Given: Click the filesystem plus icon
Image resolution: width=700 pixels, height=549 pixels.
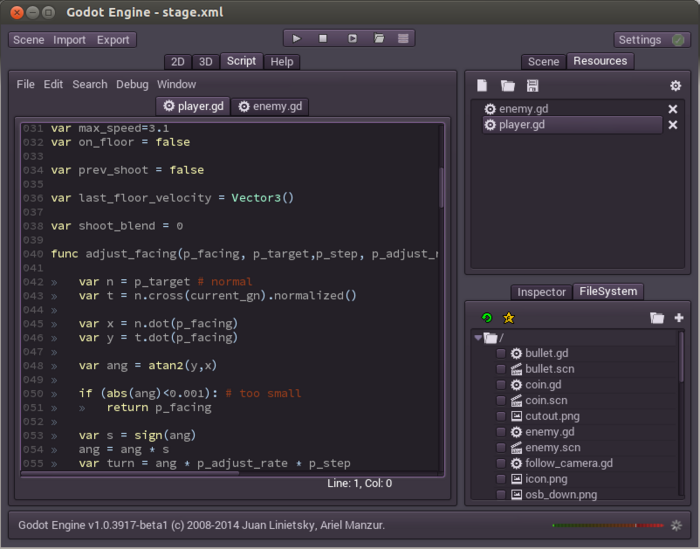Looking at the screenshot, I should pyautogui.click(x=679, y=317).
